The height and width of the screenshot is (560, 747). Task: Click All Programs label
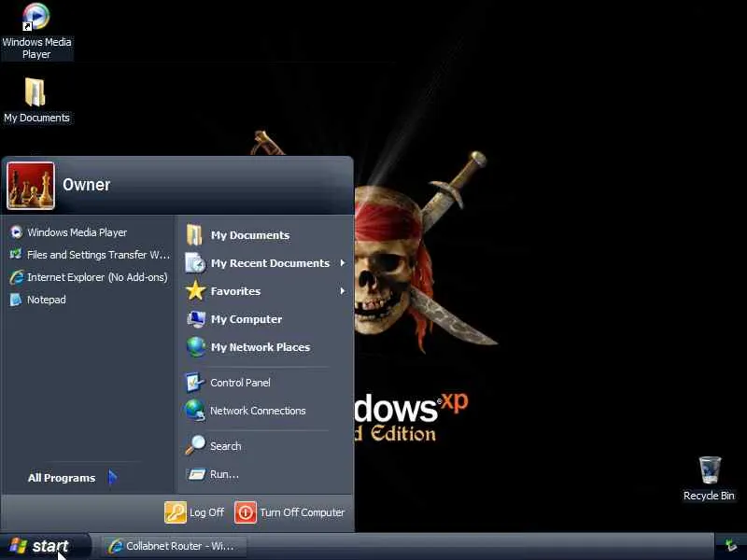click(x=62, y=478)
